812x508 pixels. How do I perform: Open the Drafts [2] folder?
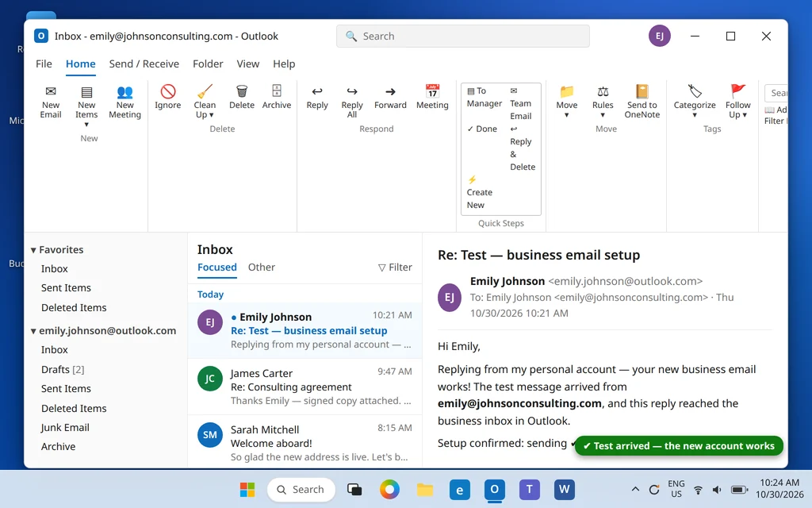(63, 369)
